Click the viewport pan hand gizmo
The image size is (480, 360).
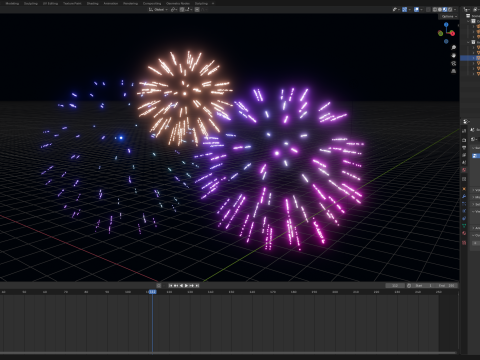454,55
